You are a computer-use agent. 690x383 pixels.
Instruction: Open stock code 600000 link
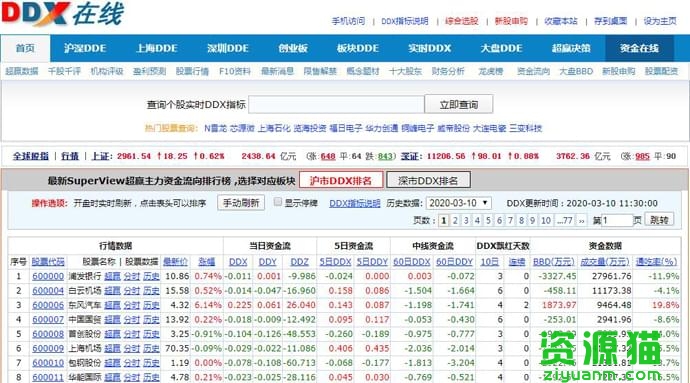(48, 276)
